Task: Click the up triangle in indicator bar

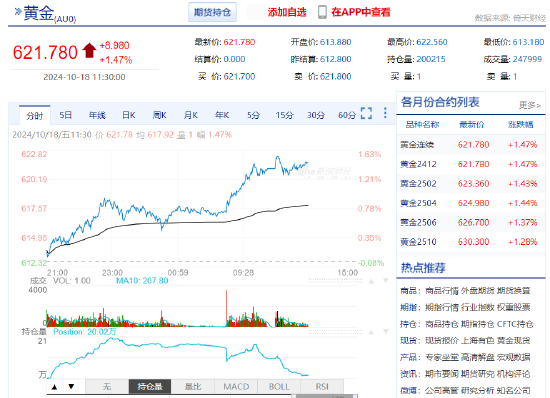Action: point(54,387)
